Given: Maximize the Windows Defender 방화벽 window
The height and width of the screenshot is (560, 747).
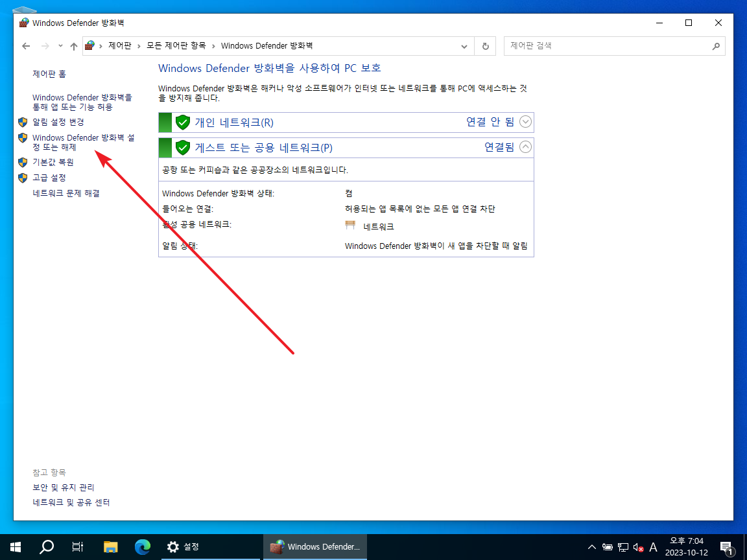Looking at the screenshot, I should [689, 23].
